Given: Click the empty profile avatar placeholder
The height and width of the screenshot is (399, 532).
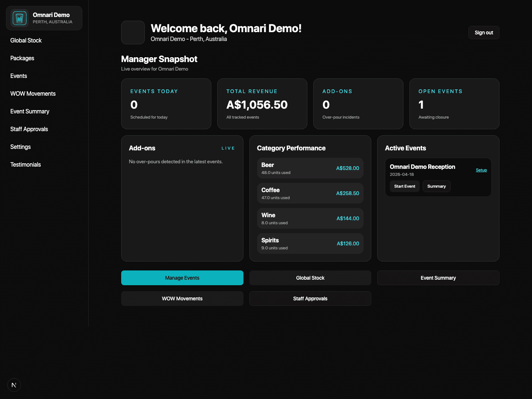Looking at the screenshot, I should click(133, 33).
